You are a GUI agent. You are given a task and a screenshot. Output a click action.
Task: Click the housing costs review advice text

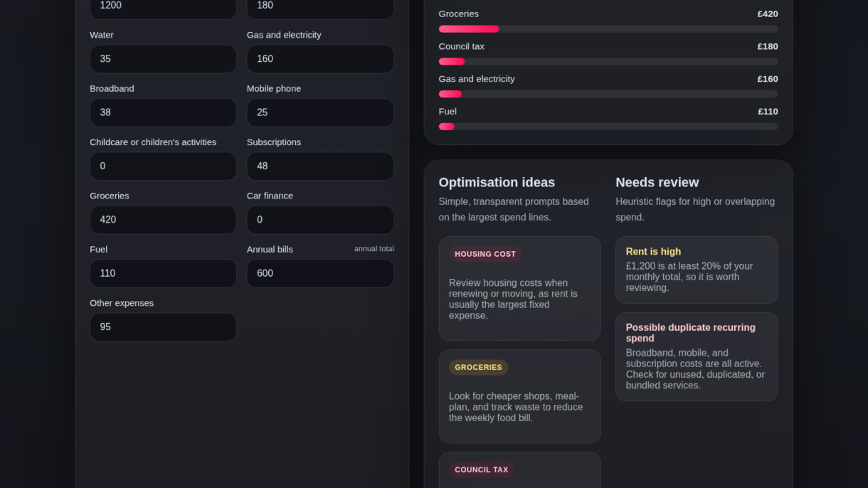(x=515, y=299)
